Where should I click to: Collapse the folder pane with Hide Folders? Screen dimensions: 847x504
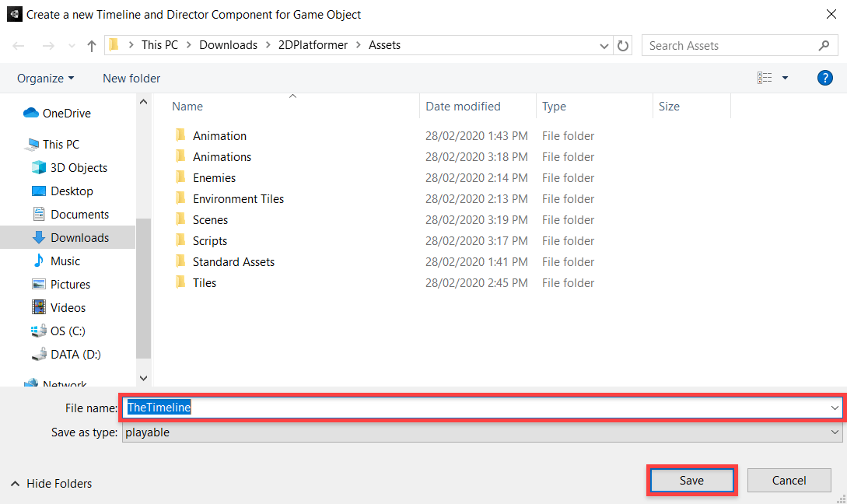(51, 484)
